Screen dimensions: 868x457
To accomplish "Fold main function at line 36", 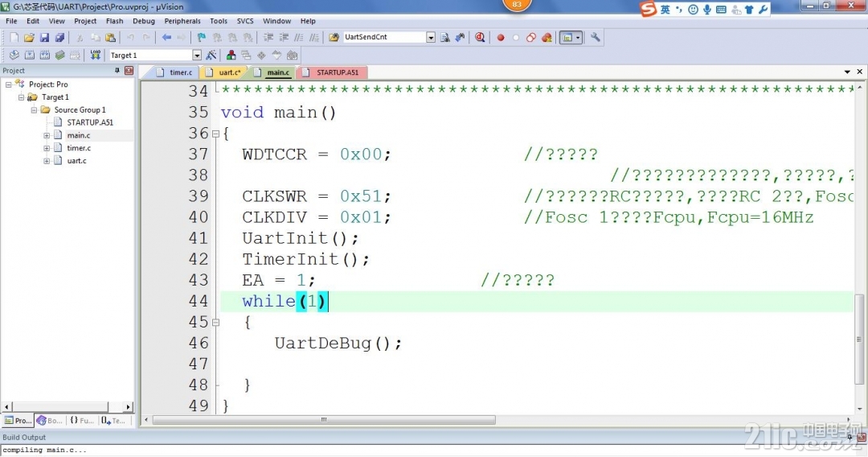I will (x=215, y=134).
